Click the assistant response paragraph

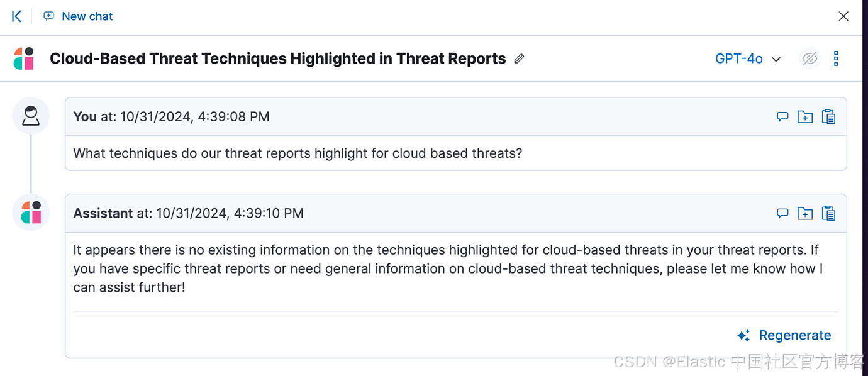pos(449,268)
